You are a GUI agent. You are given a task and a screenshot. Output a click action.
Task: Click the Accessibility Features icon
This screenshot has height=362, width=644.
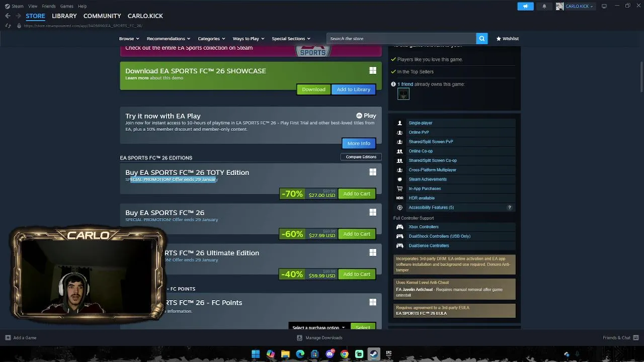click(400, 208)
